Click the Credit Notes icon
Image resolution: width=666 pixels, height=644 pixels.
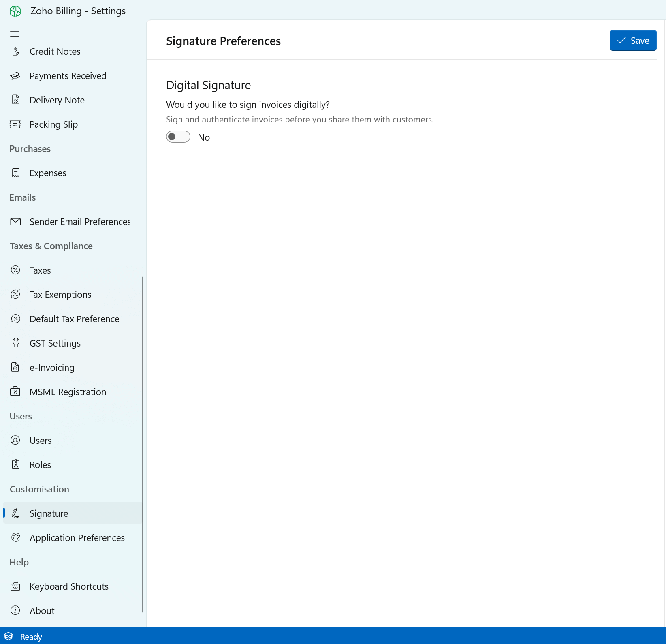(16, 51)
